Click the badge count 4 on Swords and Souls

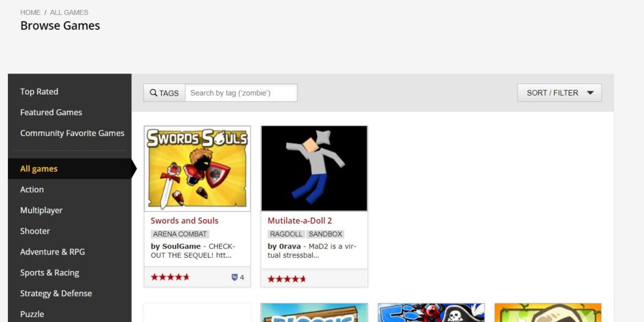(242, 277)
